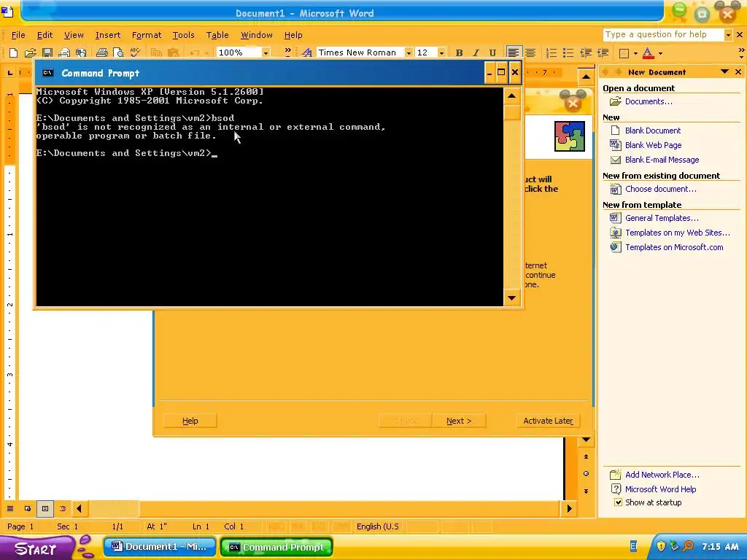Click Activate Later button
The image size is (747, 560).
548,421
